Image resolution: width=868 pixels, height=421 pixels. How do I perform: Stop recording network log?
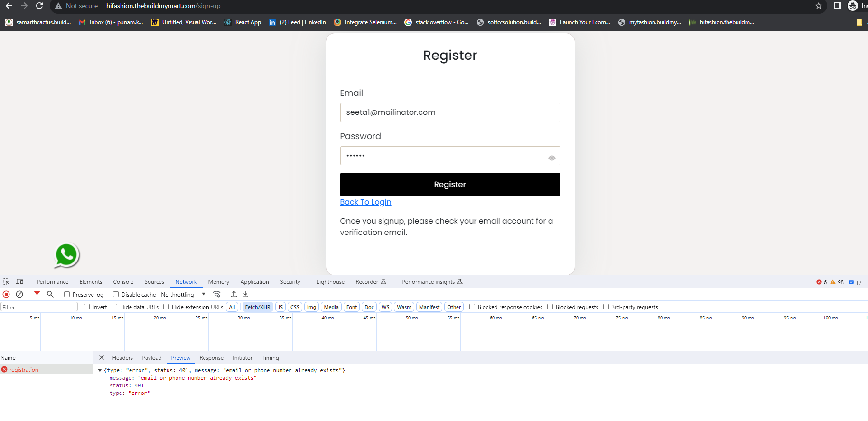[x=6, y=294]
